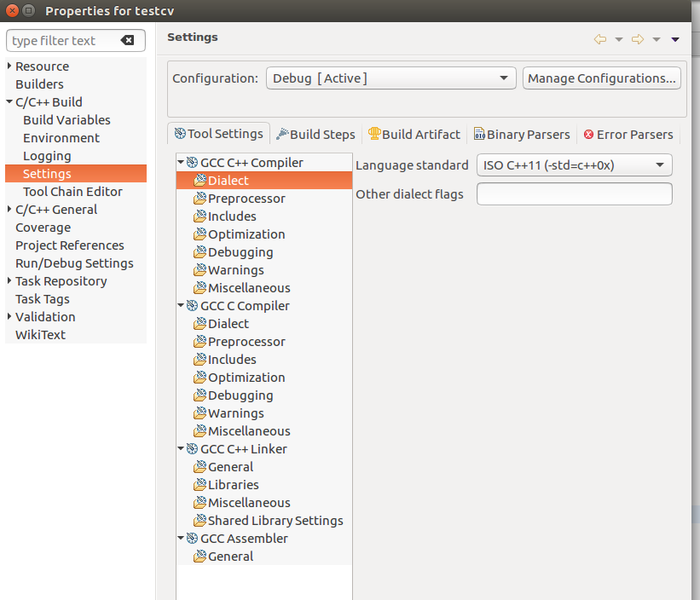The width and height of the screenshot is (700, 600).
Task: Switch to the Build Artifact tab
Action: coord(414,134)
